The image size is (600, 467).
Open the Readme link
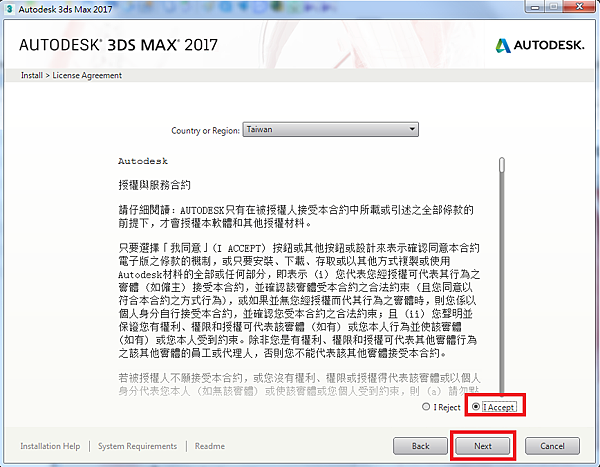pyautogui.click(x=210, y=446)
